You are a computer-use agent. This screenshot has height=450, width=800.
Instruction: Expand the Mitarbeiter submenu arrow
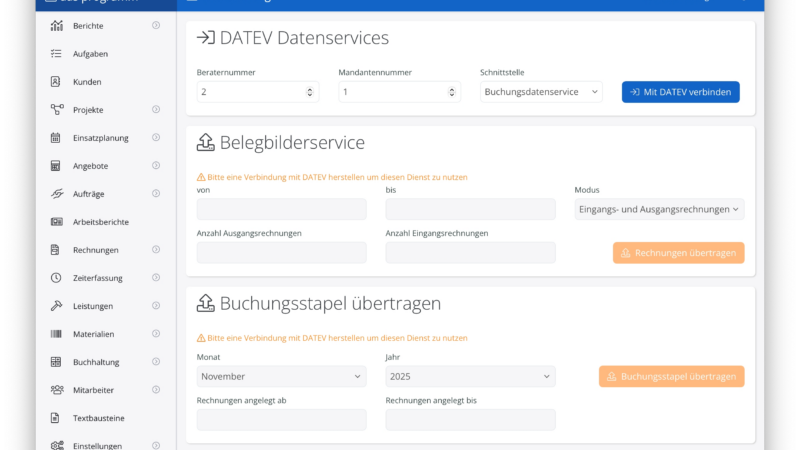pyautogui.click(x=156, y=390)
